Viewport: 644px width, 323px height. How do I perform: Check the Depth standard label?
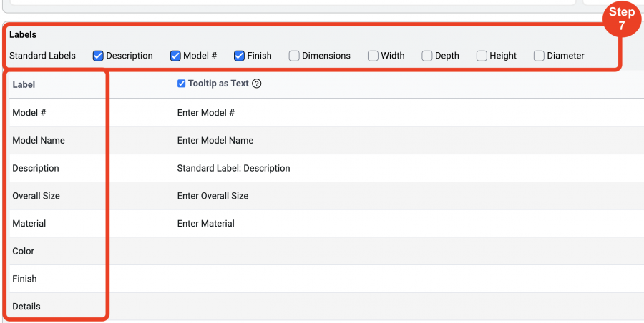pos(427,56)
